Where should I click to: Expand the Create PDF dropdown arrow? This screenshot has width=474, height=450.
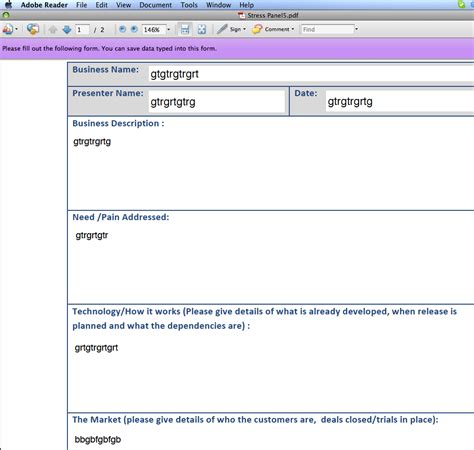click(x=16, y=29)
